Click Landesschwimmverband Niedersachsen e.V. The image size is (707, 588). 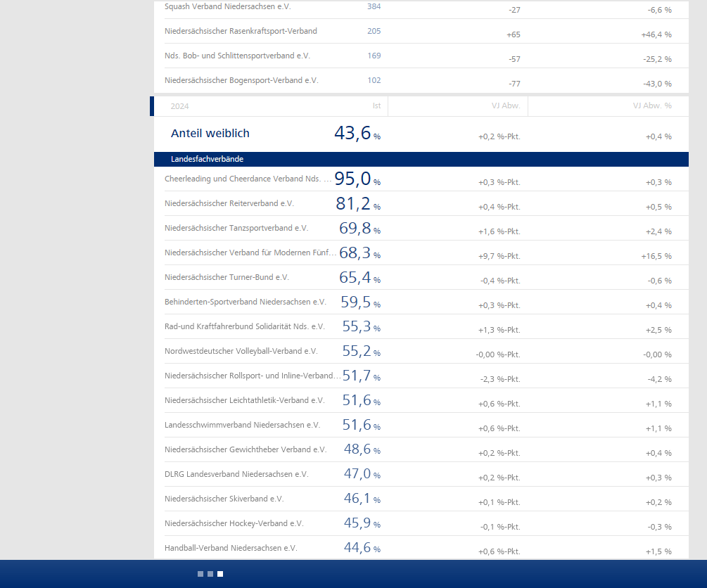point(242,425)
